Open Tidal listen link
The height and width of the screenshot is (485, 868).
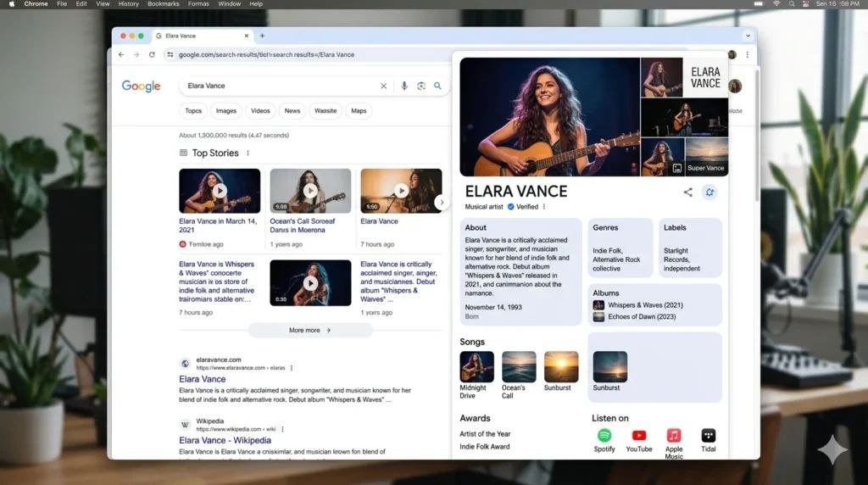pos(709,441)
